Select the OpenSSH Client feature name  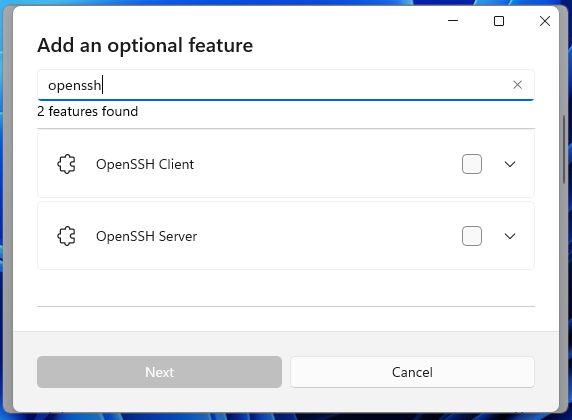(x=145, y=164)
